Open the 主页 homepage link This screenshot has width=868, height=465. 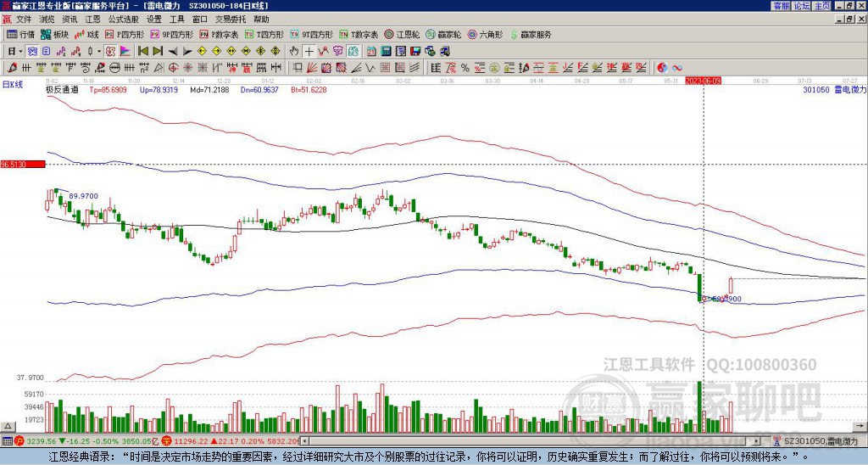(822, 6)
